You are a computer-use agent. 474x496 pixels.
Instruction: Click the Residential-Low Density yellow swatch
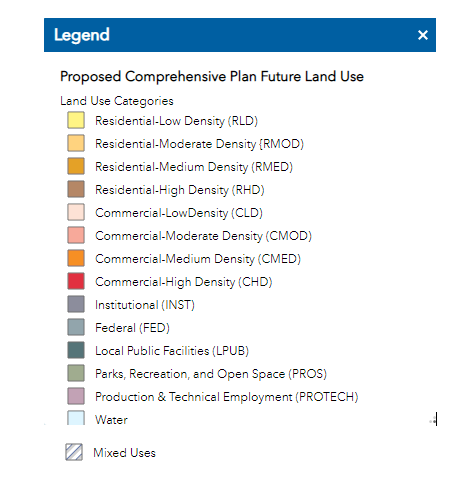(76, 120)
